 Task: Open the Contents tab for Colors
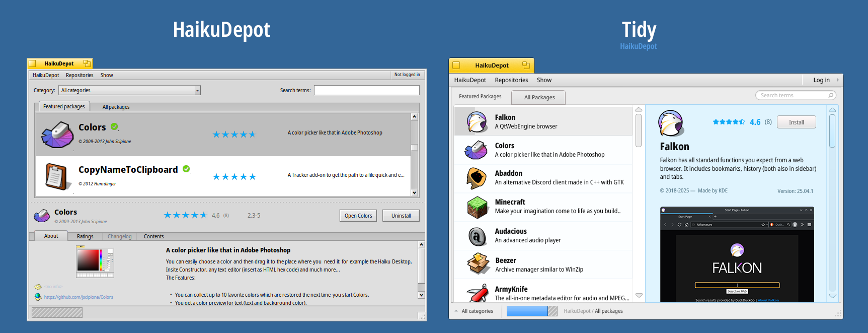point(153,236)
